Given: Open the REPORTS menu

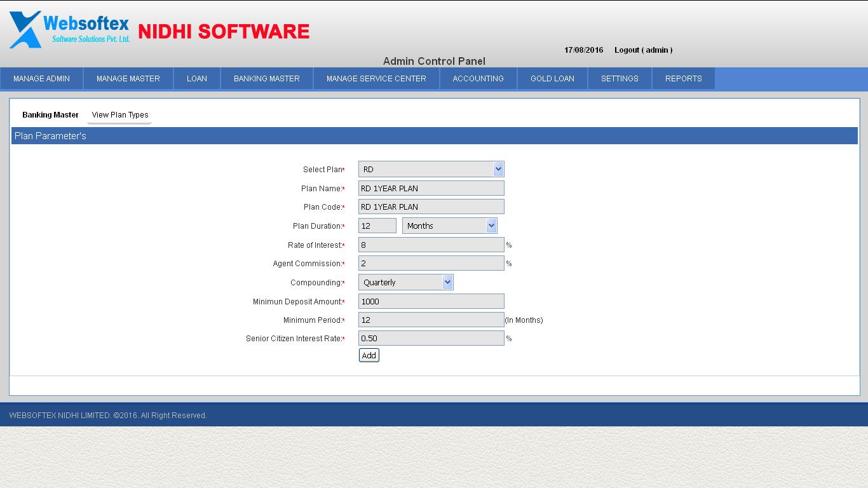Looking at the screenshot, I should [684, 79].
